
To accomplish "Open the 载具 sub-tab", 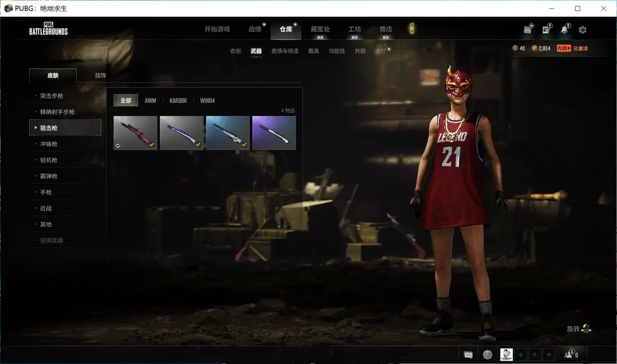I will (314, 51).
